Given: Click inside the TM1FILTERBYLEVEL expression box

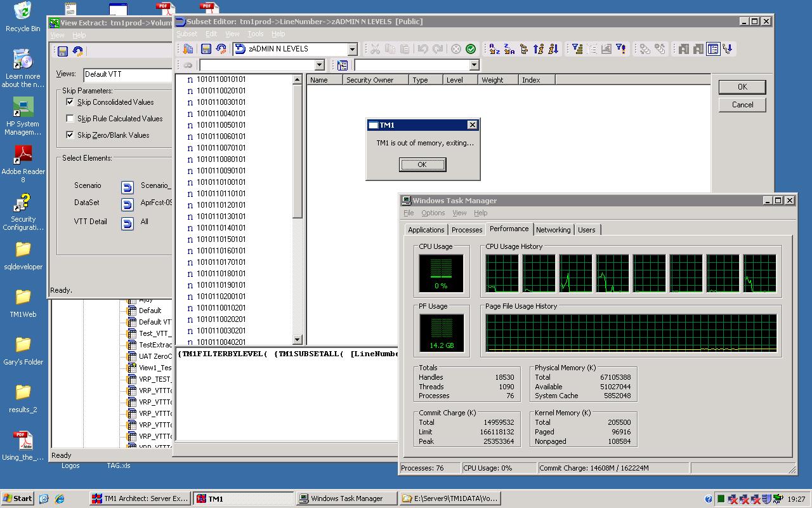Looking at the screenshot, I should 287,393.
